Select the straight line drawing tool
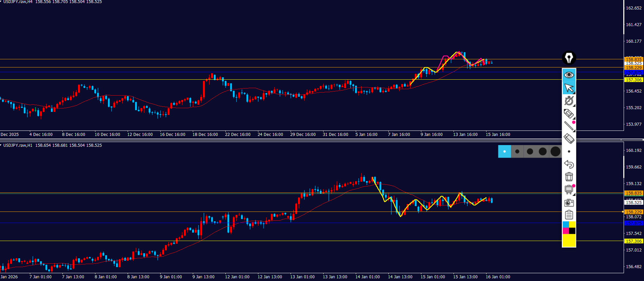The height and width of the screenshot is (281, 644). [569, 126]
